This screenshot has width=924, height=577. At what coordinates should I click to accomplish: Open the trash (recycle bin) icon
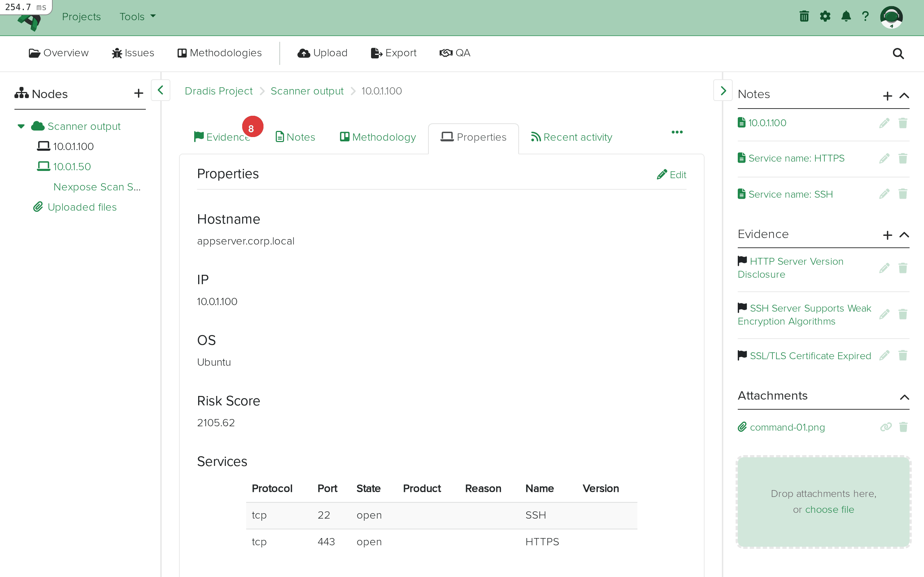point(804,16)
